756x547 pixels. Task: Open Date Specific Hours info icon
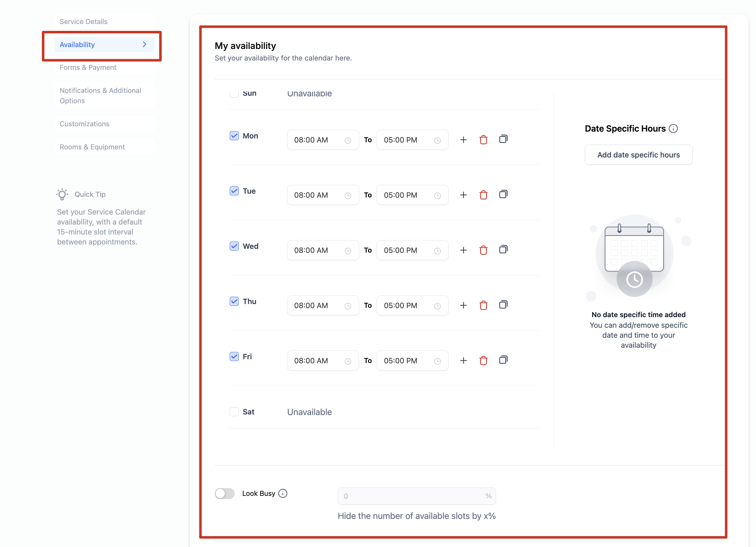tap(673, 128)
